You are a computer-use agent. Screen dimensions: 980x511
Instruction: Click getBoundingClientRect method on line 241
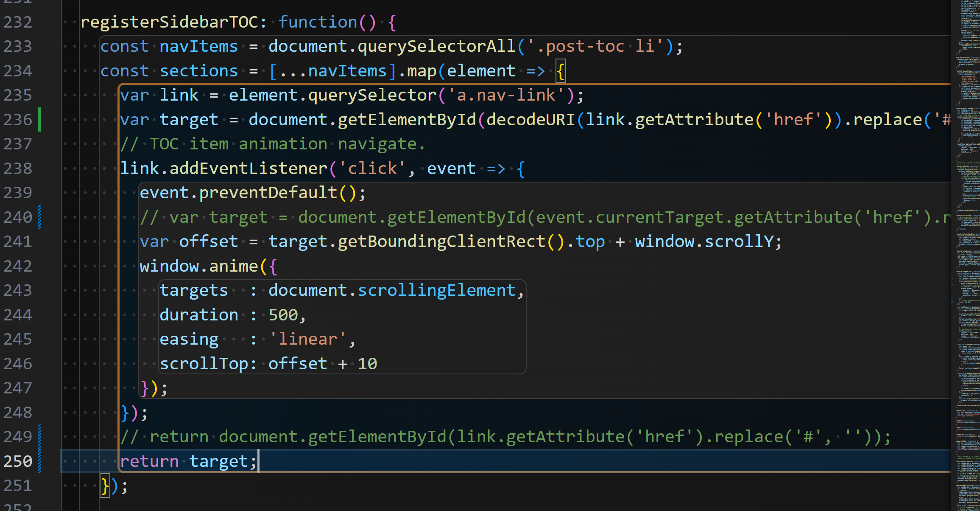[441, 241]
